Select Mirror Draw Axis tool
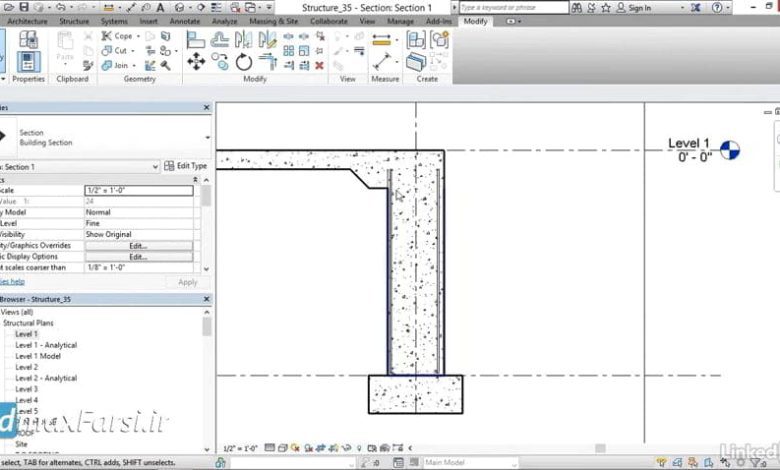 pos(268,39)
